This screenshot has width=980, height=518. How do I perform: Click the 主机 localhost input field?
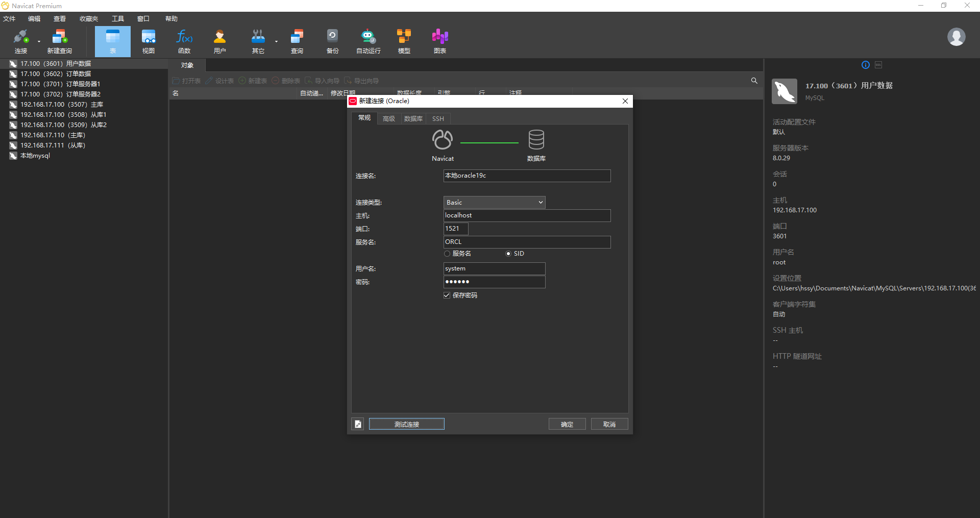(x=527, y=215)
